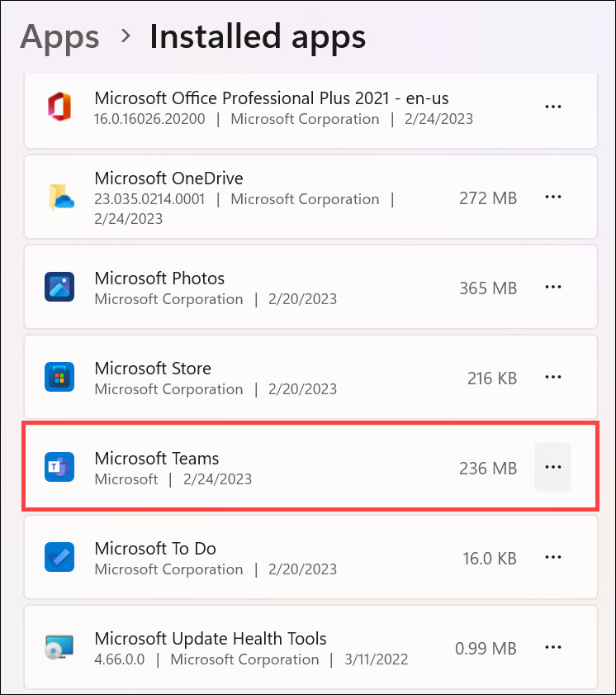The width and height of the screenshot is (616, 695).
Task: Click the Microsoft Store app icon
Action: pyautogui.click(x=59, y=378)
